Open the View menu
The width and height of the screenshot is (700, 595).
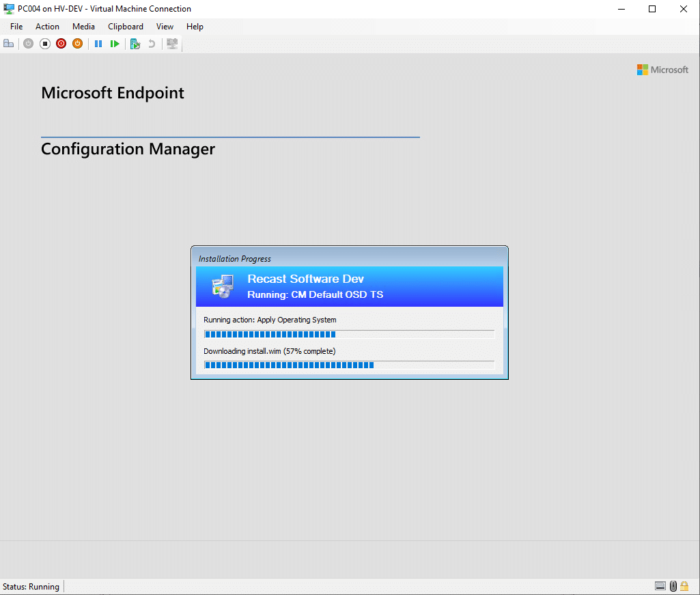click(165, 26)
